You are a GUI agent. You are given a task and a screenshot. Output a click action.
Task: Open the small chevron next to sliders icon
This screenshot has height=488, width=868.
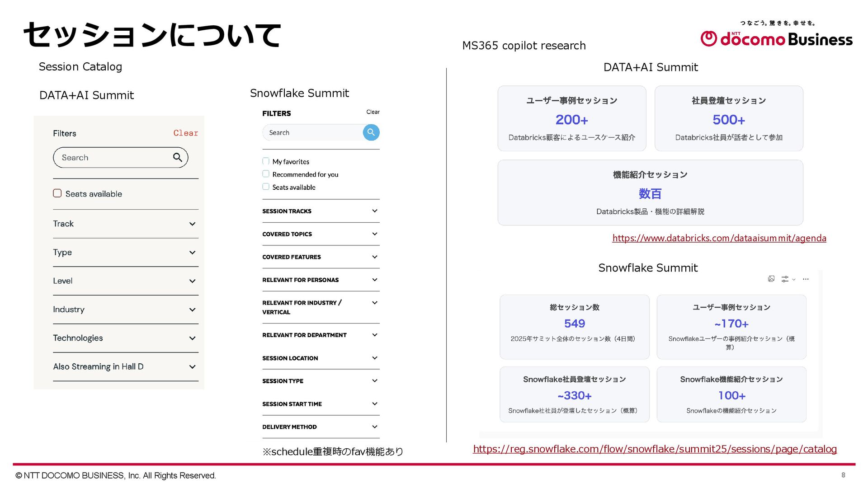point(794,279)
